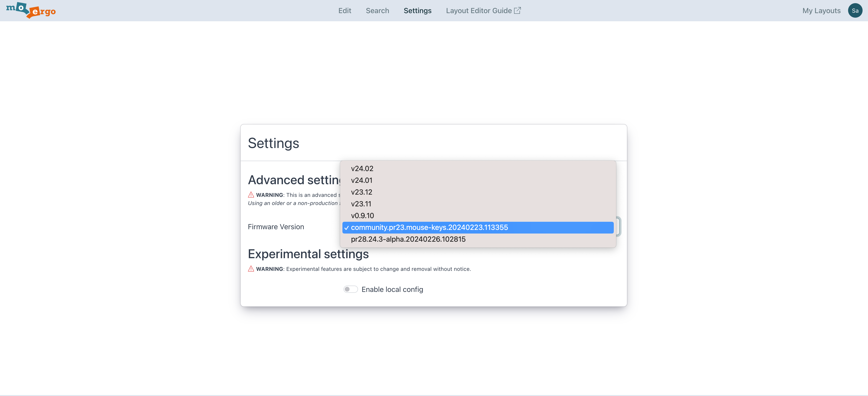Click the Firmware Version label

tap(276, 227)
